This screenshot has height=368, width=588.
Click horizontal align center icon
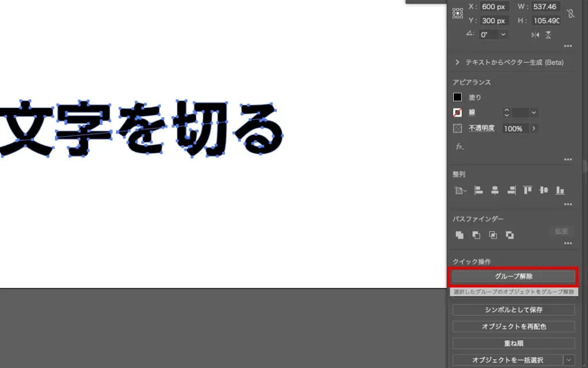pos(494,190)
